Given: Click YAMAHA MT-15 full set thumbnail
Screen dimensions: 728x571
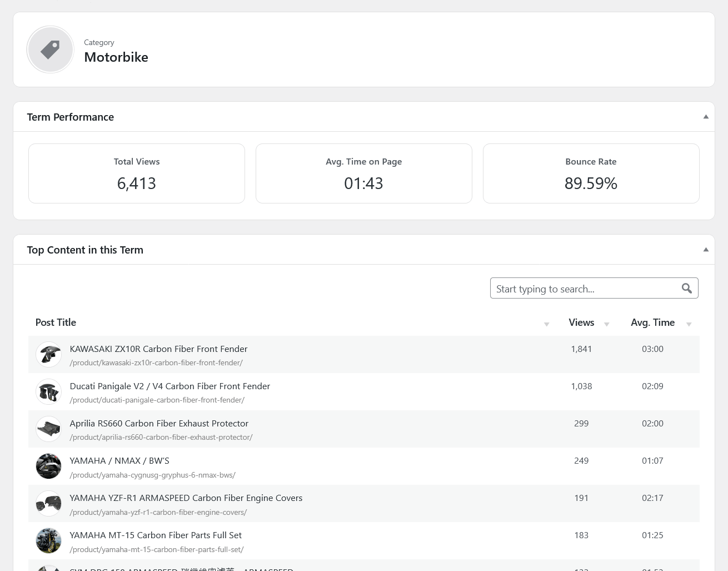Looking at the screenshot, I should point(49,541).
